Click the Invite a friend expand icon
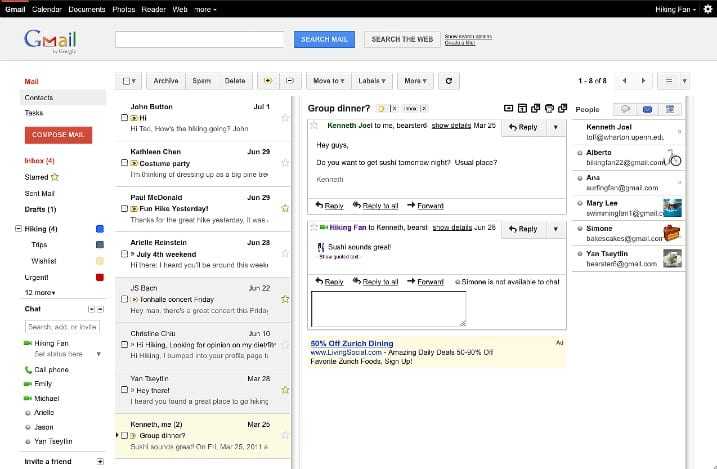 pyautogui.click(x=100, y=462)
